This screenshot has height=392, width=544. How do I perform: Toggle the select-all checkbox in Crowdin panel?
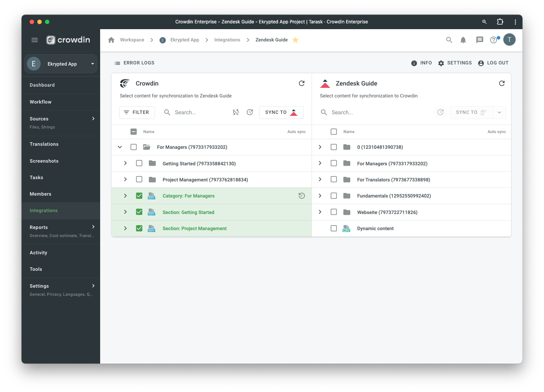pyautogui.click(x=134, y=132)
